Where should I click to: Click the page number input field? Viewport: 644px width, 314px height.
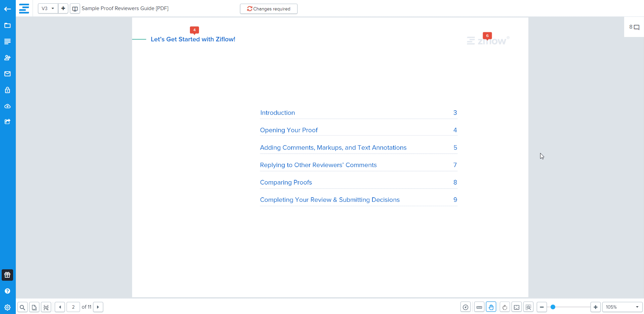[x=73, y=307]
